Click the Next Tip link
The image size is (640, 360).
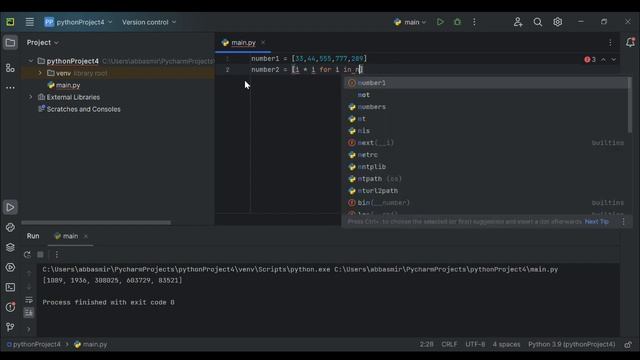click(x=596, y=222)
